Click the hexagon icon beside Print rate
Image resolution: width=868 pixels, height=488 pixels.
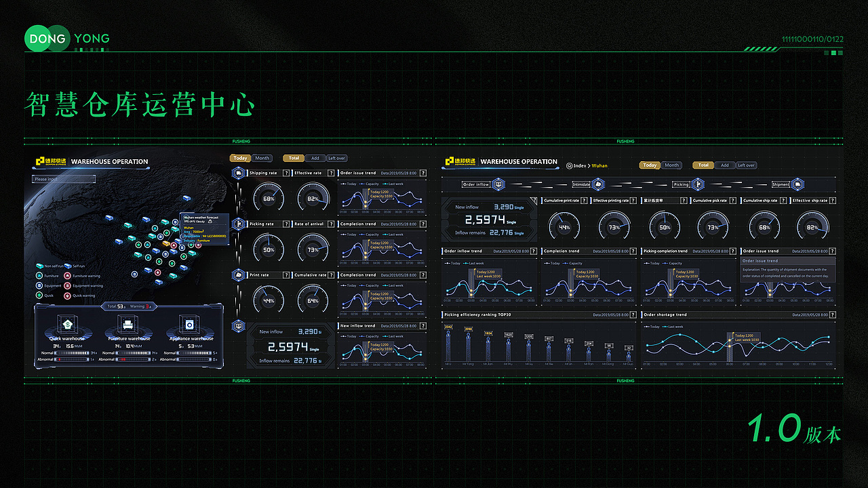239,274
